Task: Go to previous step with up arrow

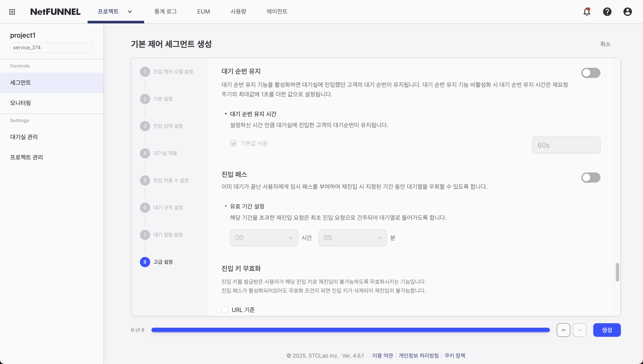Action: [x=563, y=330]
